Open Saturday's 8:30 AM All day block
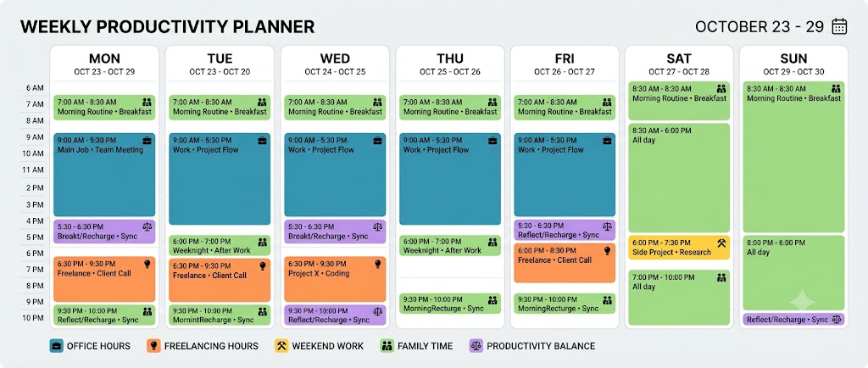This screenshot has width=868, height=368. 679,177
